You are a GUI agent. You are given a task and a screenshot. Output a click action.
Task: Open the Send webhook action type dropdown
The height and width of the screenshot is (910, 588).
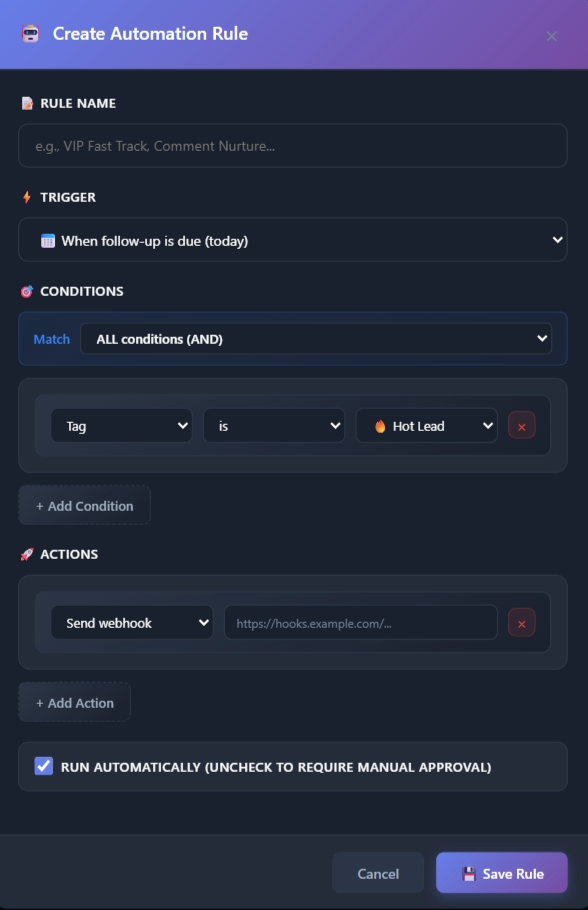tap(131, 622)
